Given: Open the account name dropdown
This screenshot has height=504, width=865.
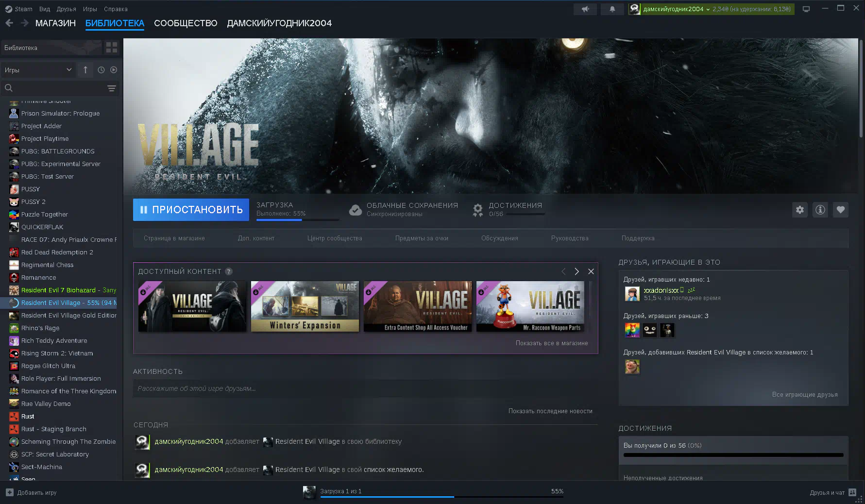Looking at the screenshot, I should (x=676, y=9).
